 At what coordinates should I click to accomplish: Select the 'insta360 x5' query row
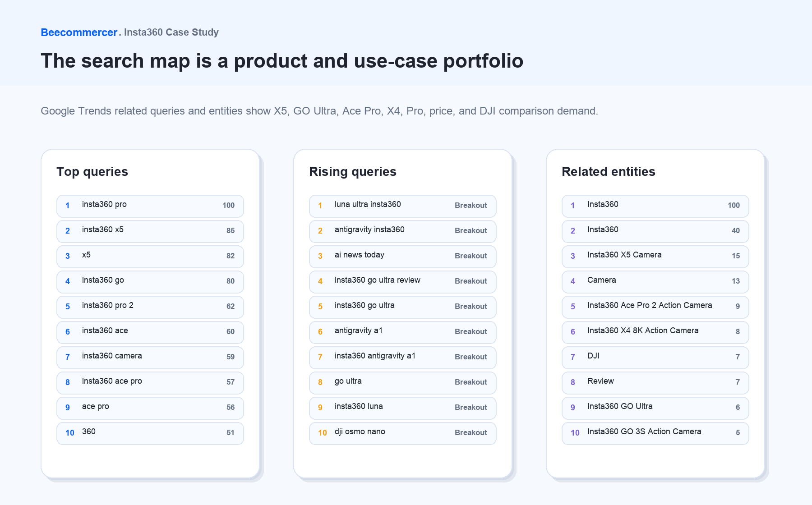coord(150,231)
